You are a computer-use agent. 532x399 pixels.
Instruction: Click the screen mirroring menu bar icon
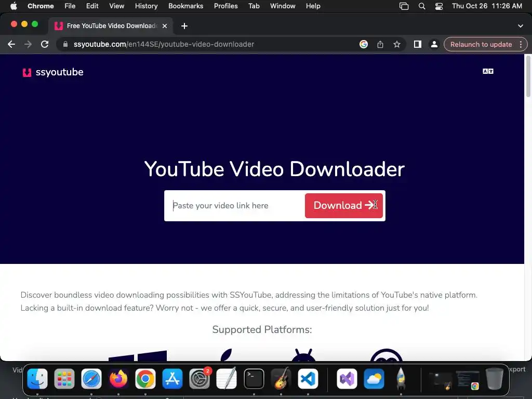click(404, 6)
